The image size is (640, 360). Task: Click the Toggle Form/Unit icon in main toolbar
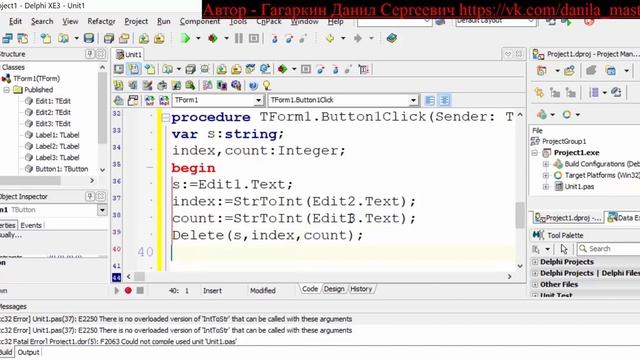(23, 39)
